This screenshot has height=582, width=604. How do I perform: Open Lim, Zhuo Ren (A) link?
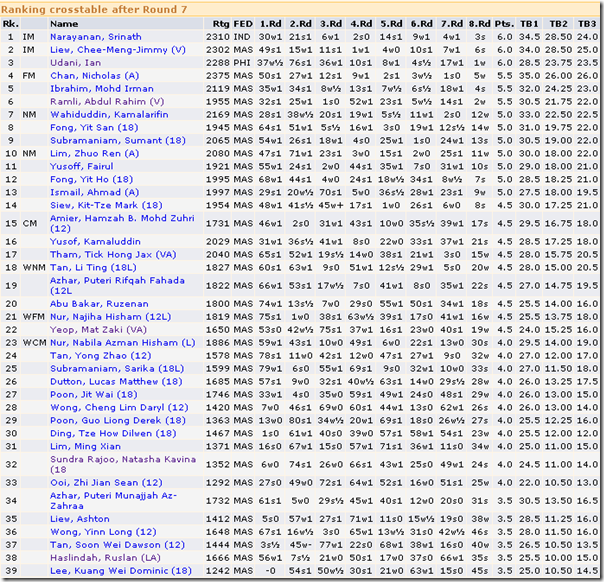tap(94, 154)
